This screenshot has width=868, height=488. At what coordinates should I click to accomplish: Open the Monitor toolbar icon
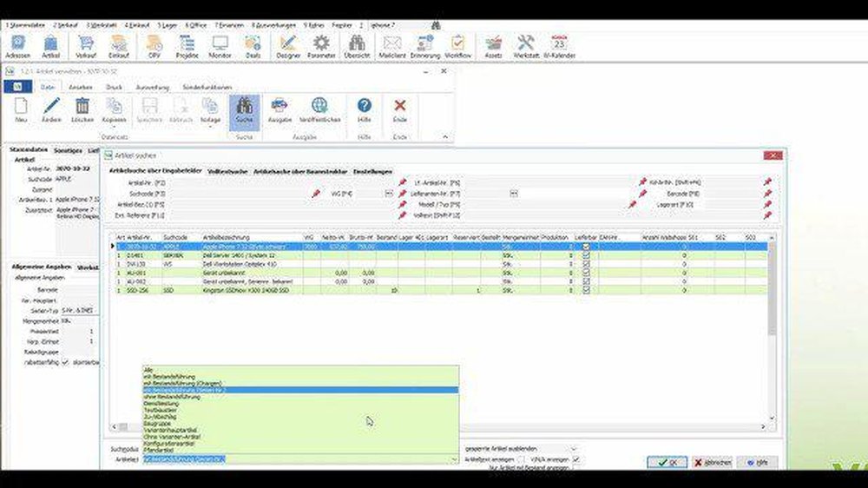point(220,47)
